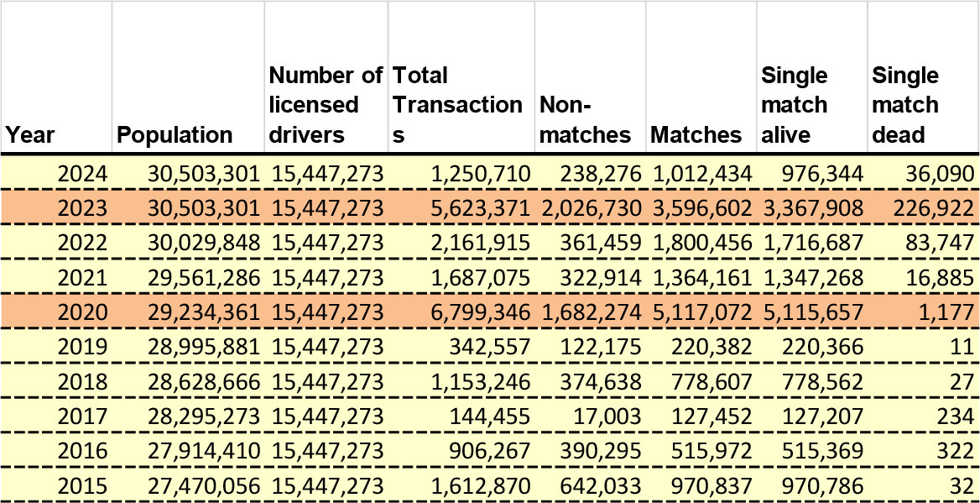The width and height of the screenshot is (980, 503).
Task: Select total transactions cell 1,612,870
Action: pos(480,485)
